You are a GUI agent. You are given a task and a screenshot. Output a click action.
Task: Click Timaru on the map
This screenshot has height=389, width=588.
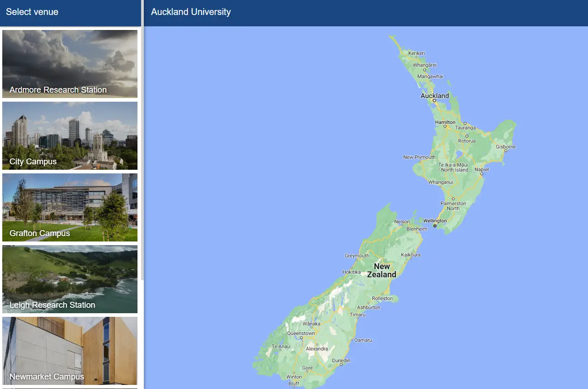tap(358, 315)
